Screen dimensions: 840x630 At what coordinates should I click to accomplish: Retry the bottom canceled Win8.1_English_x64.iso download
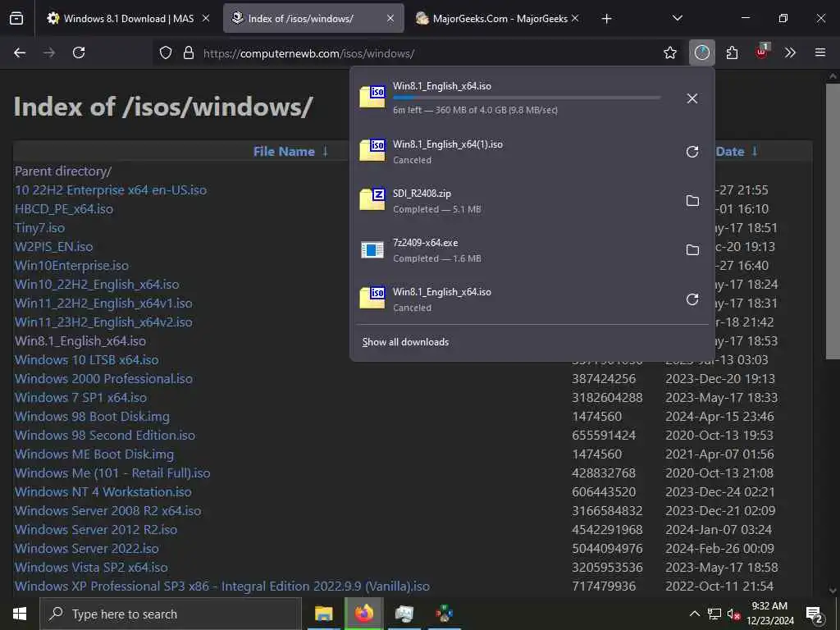pos(692,299)
